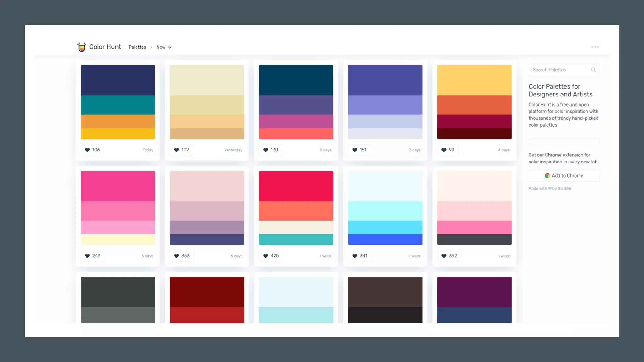
Task: Open the Palettes breadcrumb menu
Action: pos(137,47)
